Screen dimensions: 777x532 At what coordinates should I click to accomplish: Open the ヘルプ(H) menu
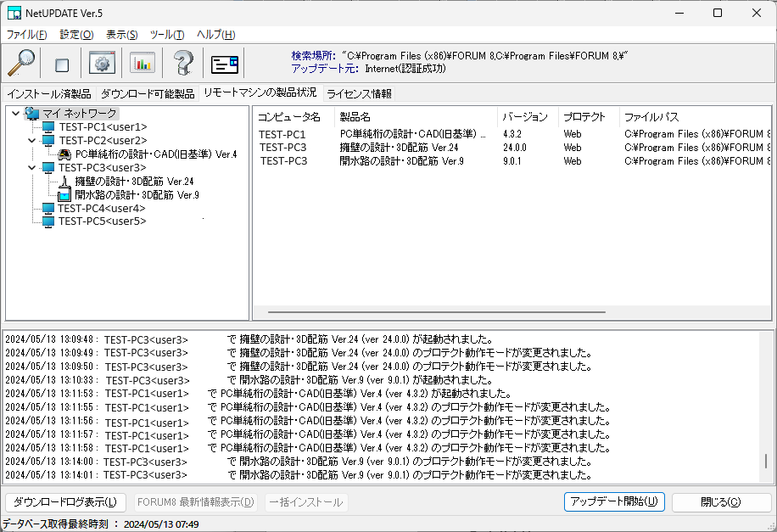(x=216, y=35)
